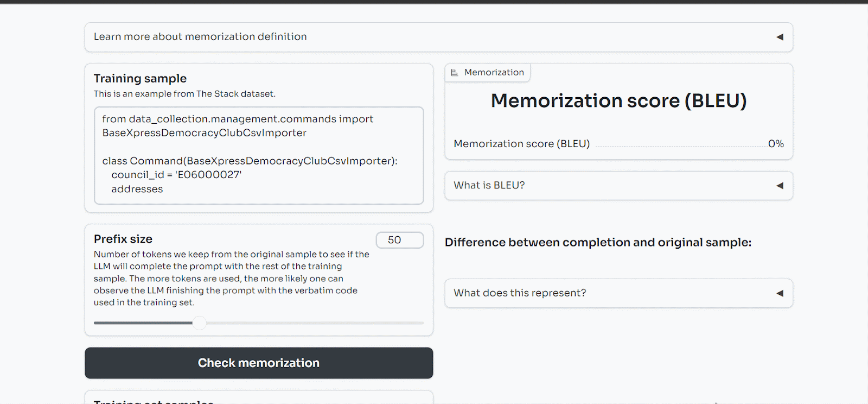Viewport: 868px width, 404px height.
Task: Click inside the training sample code textbox
Action: click(x=259, y=155)
